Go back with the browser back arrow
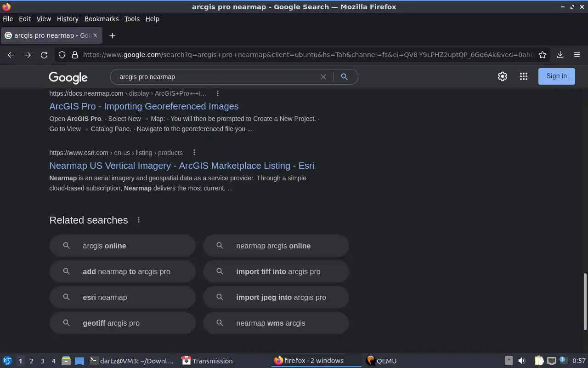588x368 pixels. coord(11,55)
